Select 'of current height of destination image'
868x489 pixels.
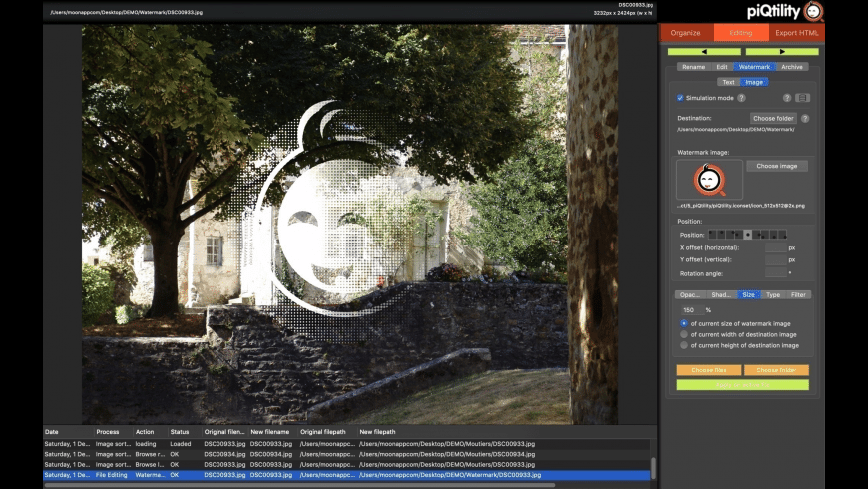click(683, 345)
